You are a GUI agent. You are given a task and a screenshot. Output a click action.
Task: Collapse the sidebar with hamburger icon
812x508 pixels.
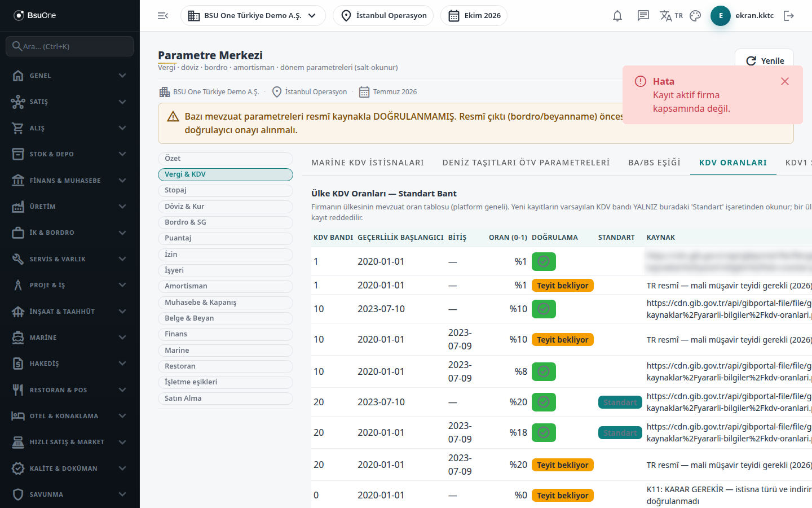pos(163,16)
